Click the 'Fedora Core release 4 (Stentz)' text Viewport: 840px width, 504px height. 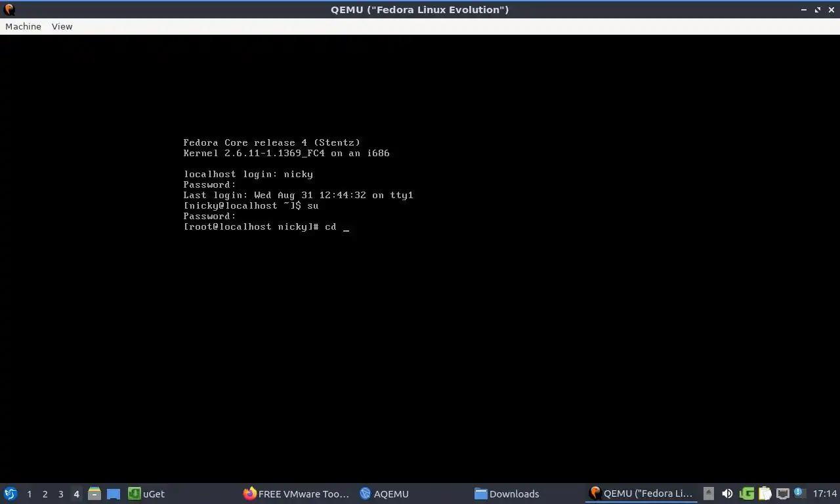[x=272, y=142]
